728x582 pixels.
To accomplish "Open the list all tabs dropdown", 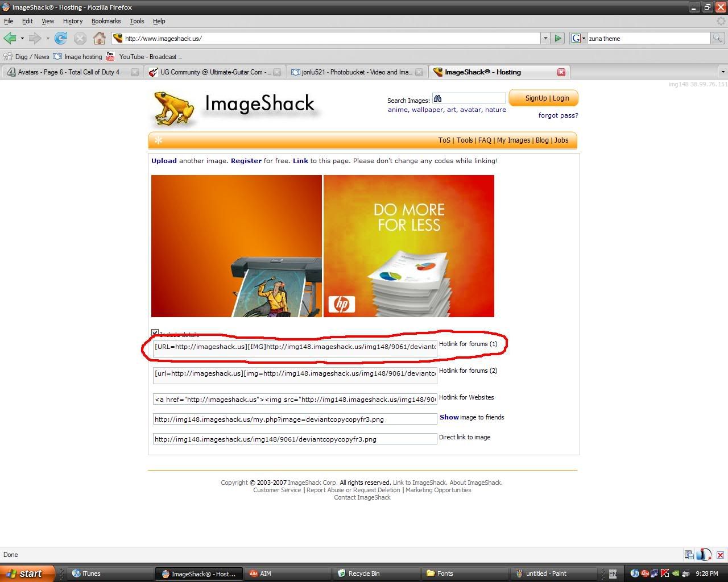I will [723, 72].
